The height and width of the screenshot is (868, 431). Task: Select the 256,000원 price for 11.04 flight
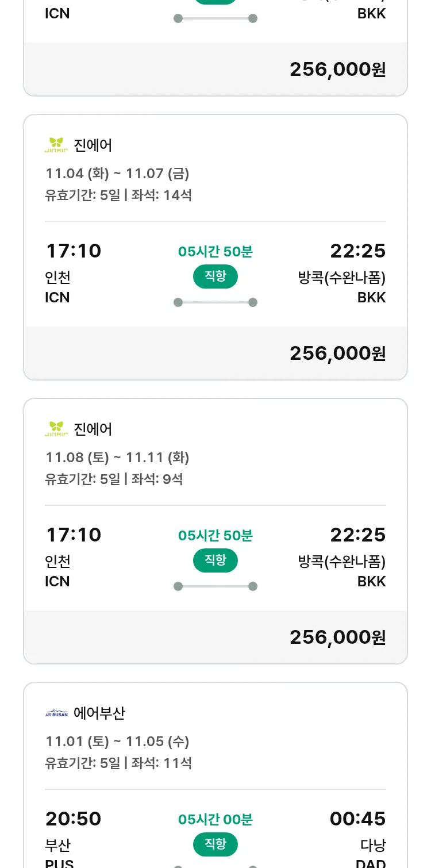(x=337, y=353)
